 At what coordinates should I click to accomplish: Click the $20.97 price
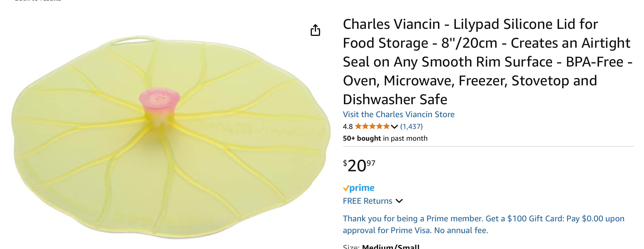359,165
